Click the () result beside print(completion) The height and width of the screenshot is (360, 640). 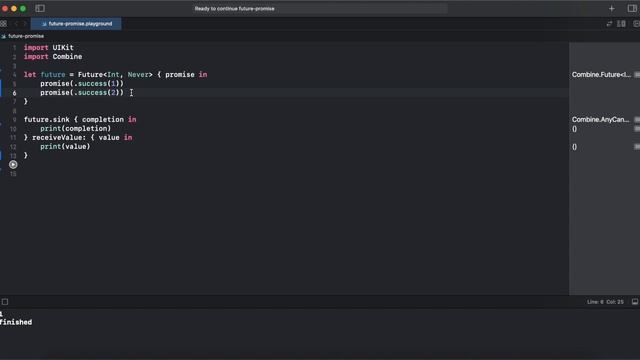pyautogui.click(x=574, y=129)
